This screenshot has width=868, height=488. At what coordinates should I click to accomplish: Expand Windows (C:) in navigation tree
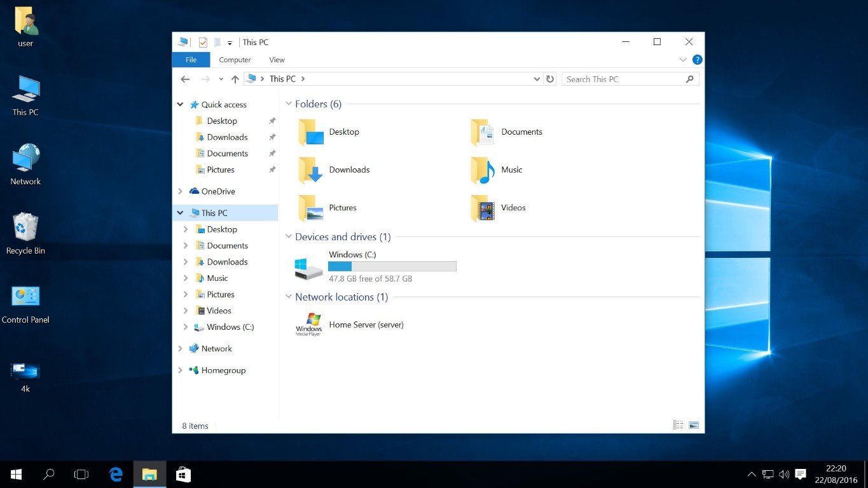pyautogui.click(x=186, y=327)
